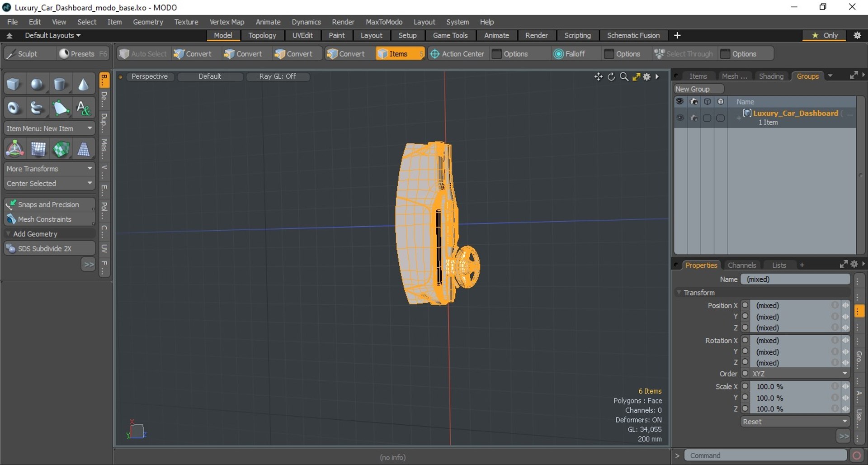Toggle the Position X keyframe circle

point(745,305)
